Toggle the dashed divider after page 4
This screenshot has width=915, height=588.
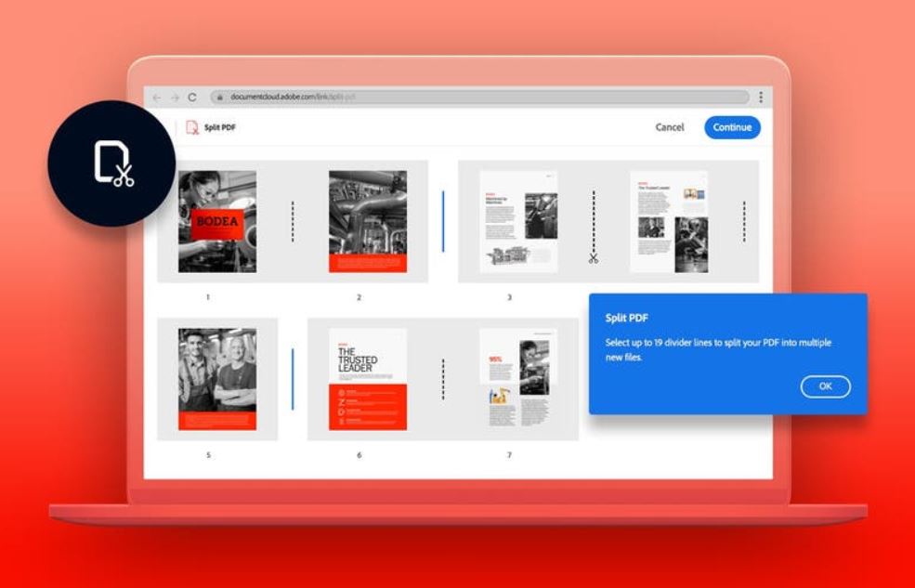tap(744, 221)
